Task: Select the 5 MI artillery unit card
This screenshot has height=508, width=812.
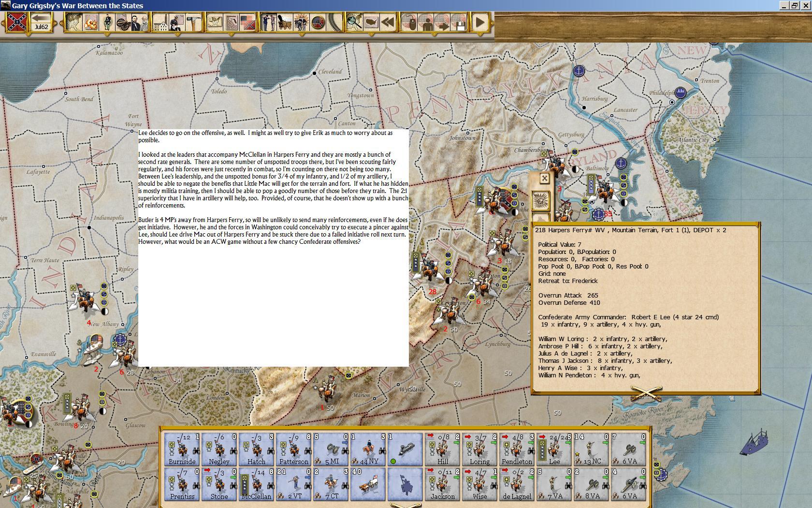Action: [x=331, y=449]
